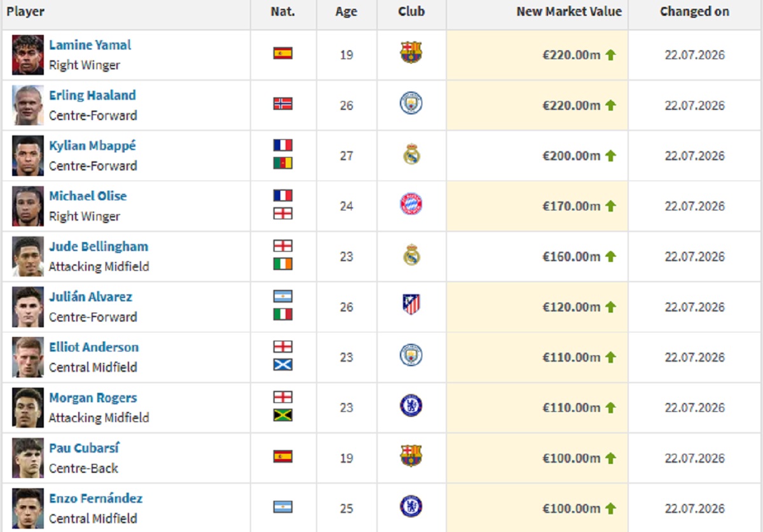Image resolution: width=763 pixels, height=532 pixels.
Task: Click the Norway flag next to Erling Haaland
Action: tap(283, 103)
